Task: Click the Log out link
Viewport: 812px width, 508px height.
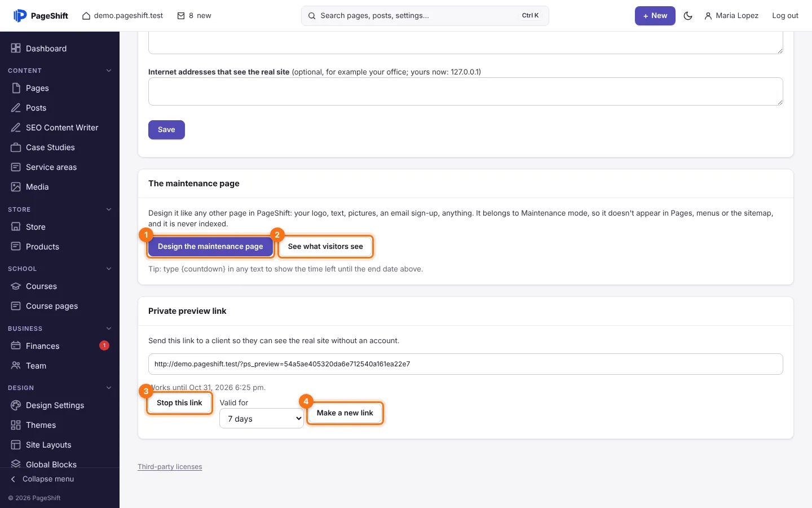Action: pyautogui.click(x=785, y=16)
